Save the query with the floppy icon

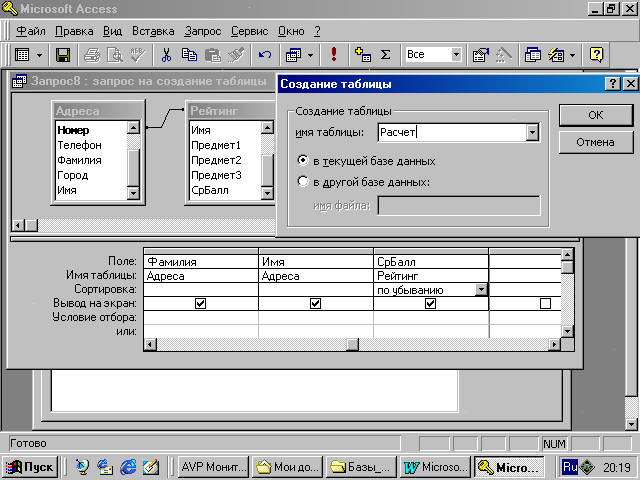[62, 55]
